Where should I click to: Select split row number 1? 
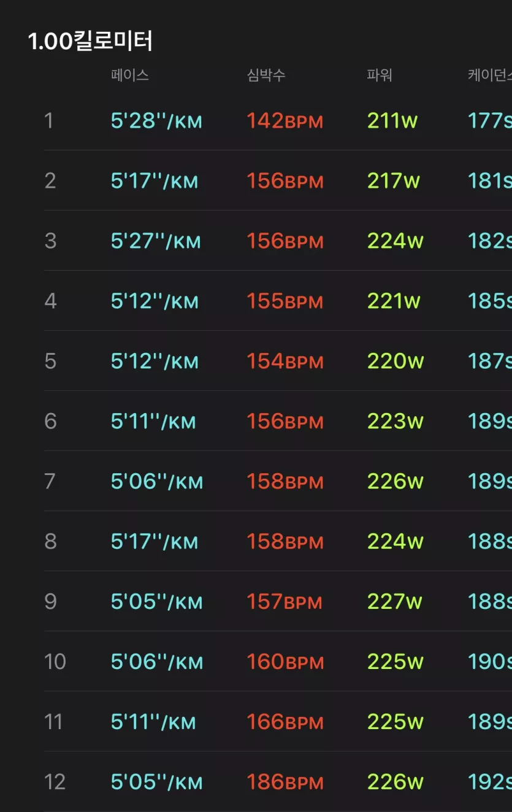(x=49, y=121)
